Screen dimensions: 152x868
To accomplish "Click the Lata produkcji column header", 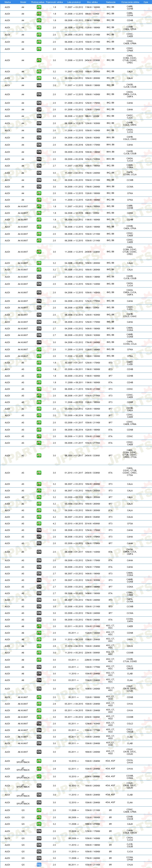I will point(74,2).
